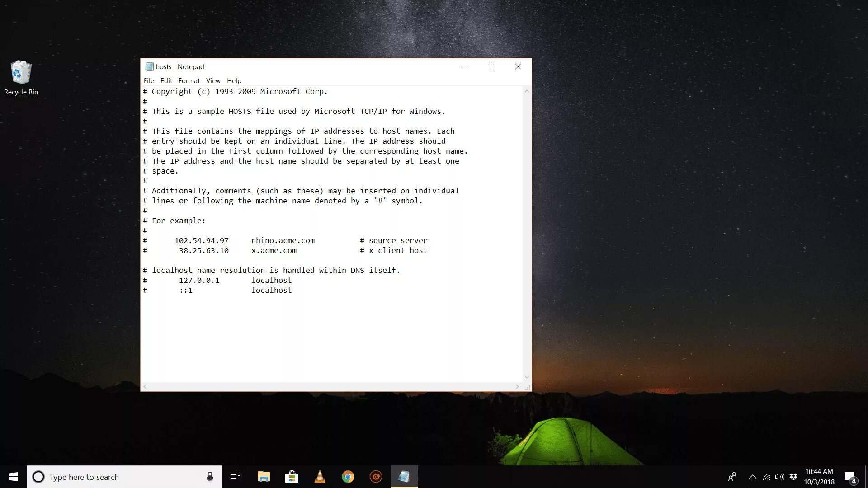Open the Help menu in Notepad

tap(234, 80)
